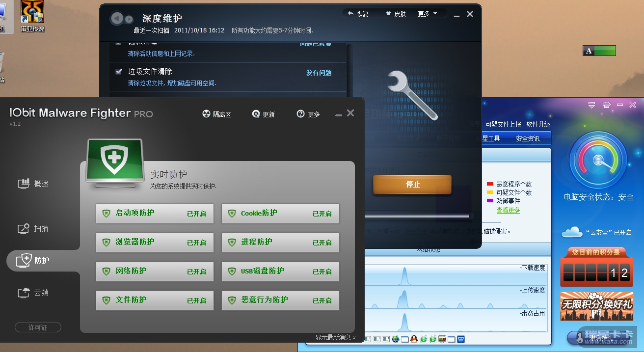This screenshot has height=352, width=644.
Task: Open the 更多 help icon in IObit
Action: tap(301, 114)
